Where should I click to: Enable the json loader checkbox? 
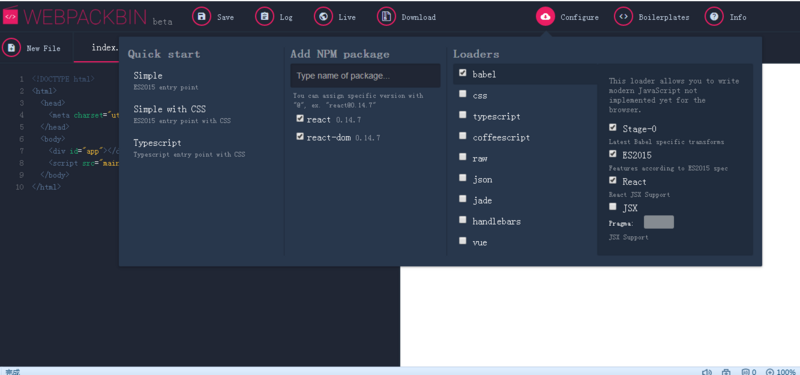click(462, 178)
